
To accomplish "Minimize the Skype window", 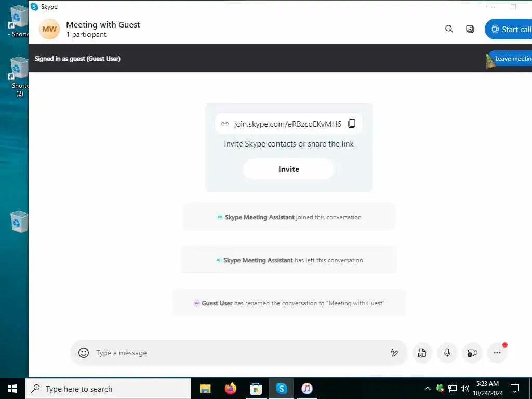I will point(490,7).
